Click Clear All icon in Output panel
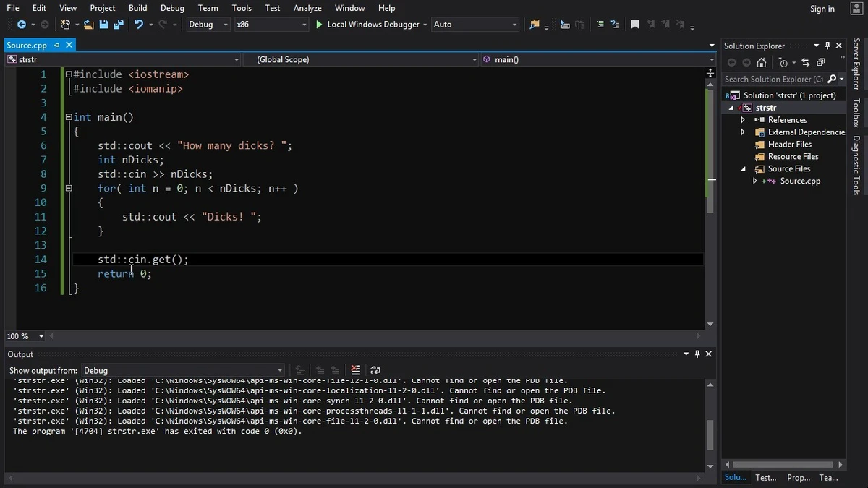Screen dimensions: 868x488 pyautogui.click(x=355, y=370)
